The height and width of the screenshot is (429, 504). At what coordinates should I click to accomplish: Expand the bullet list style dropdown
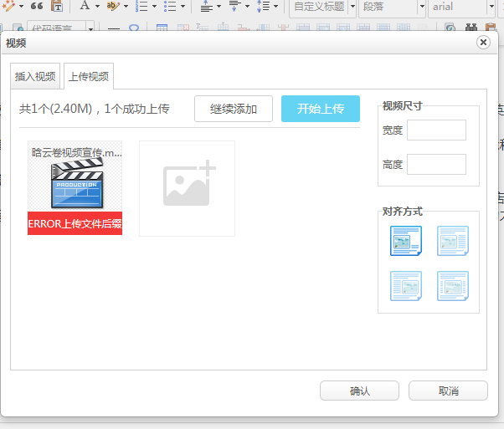[183, 6]
